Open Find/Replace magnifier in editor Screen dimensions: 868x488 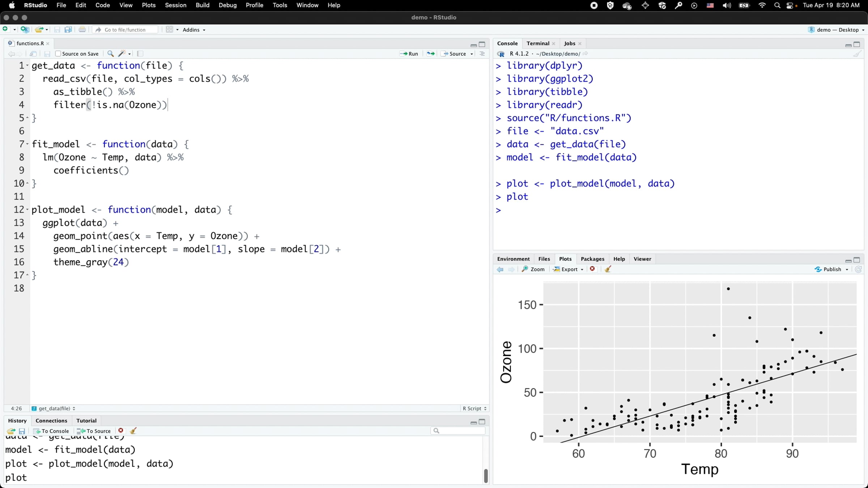[111, 53]
